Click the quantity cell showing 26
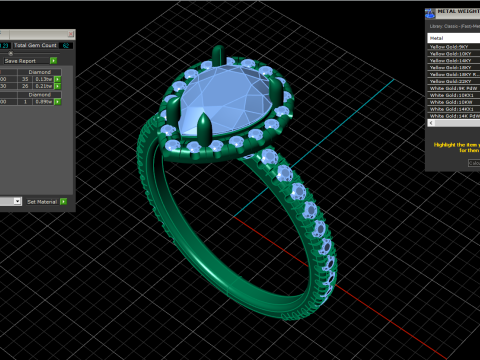This screenshot has width=480, height=360. 25,86
